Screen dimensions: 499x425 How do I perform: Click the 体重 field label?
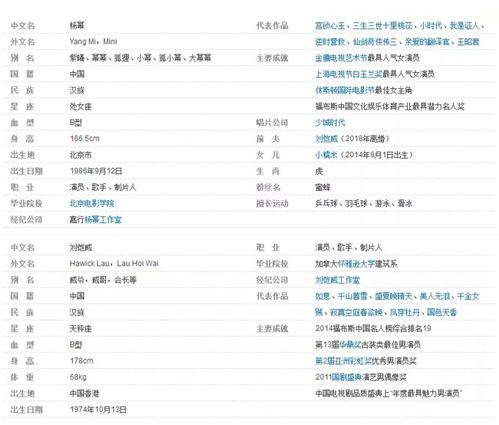tap(22, 377)
